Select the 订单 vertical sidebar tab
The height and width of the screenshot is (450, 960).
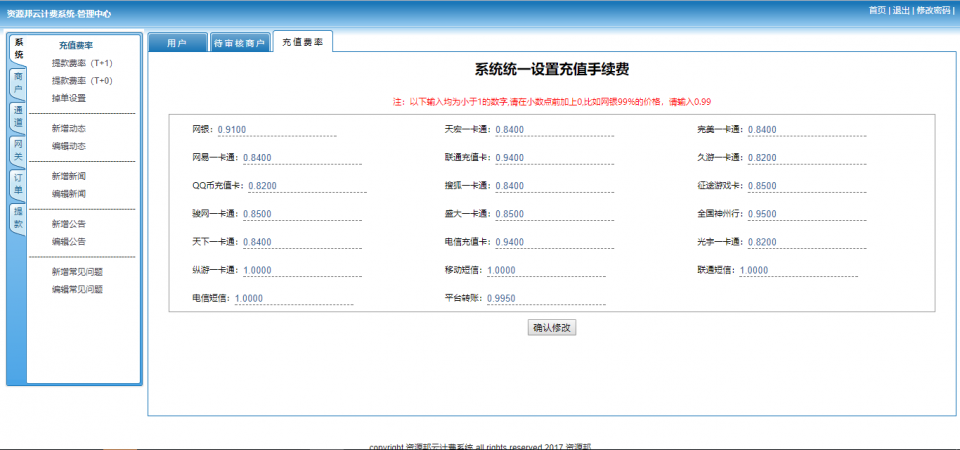[18, 184]
